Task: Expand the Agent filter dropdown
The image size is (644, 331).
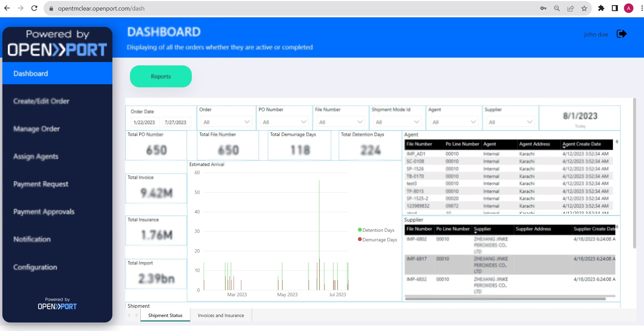Action: click(454, 122)
